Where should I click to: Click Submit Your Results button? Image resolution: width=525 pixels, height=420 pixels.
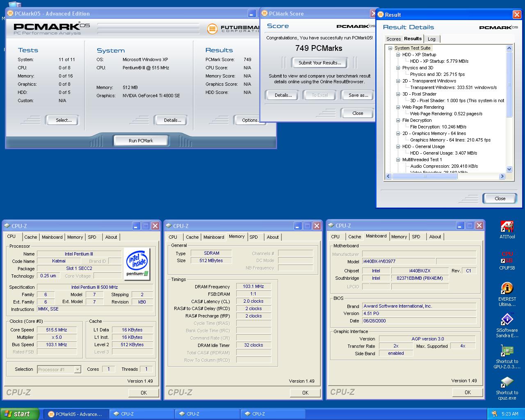pyautogui.click(x=320, y=63)
